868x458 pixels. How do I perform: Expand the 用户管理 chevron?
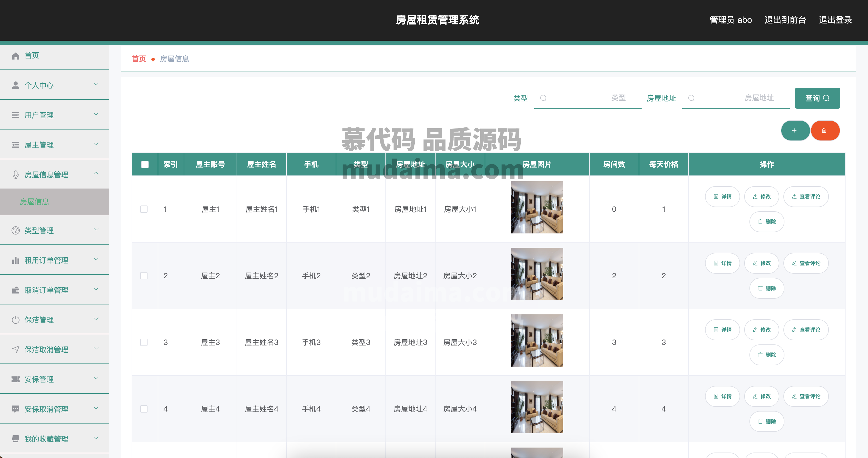tap(96, 114)
